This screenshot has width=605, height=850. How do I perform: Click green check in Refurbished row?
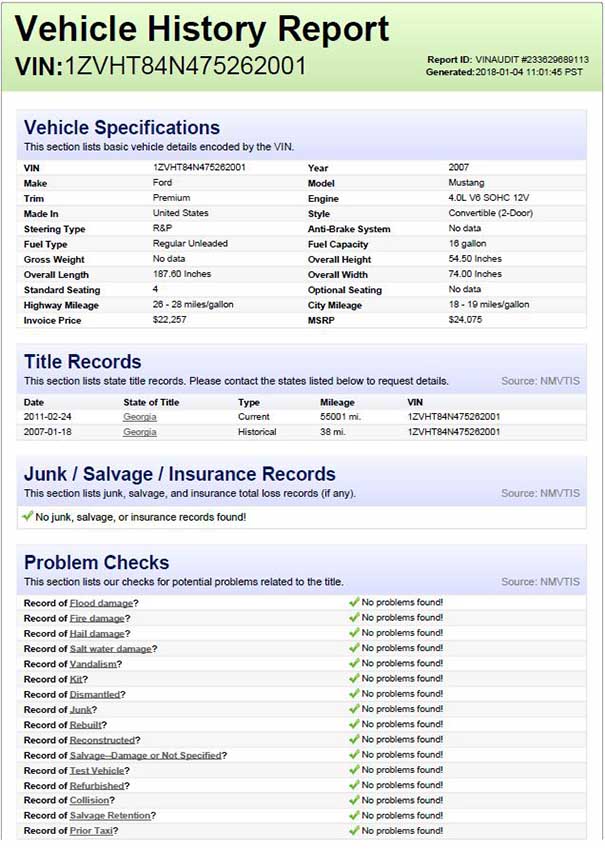(x=354, y=784)
